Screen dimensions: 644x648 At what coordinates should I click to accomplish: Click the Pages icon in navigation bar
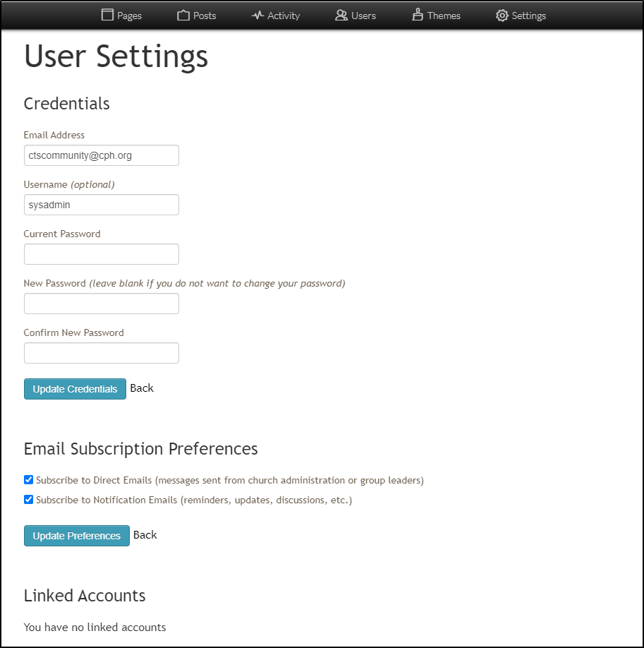pos(107,15)
